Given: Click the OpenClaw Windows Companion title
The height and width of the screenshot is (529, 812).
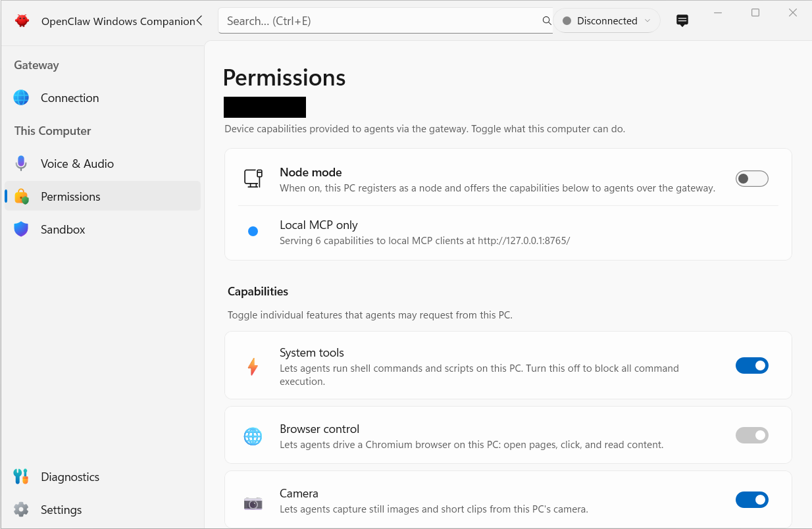Looking at the screenshot, I should (118, 21).
